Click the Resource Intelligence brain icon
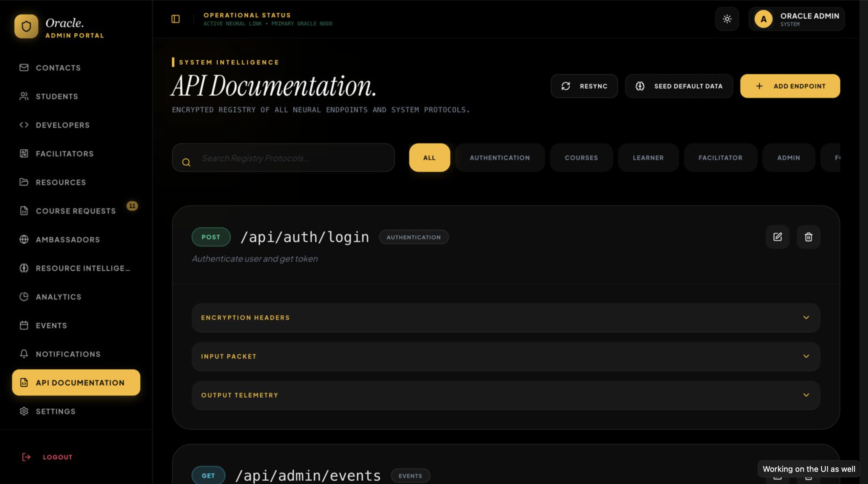Image resolution: width=868 pixels, height=484 pixels. click(24, 268)
